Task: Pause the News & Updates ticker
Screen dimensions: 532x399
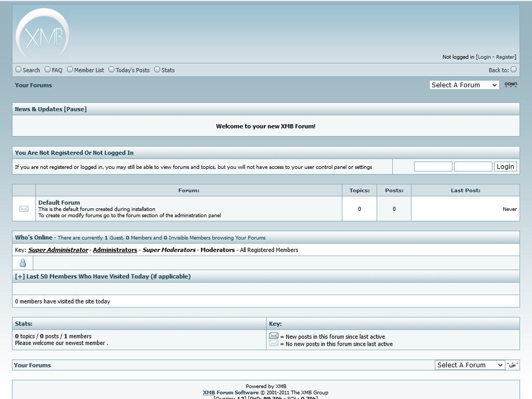Action: coord(75,109)
